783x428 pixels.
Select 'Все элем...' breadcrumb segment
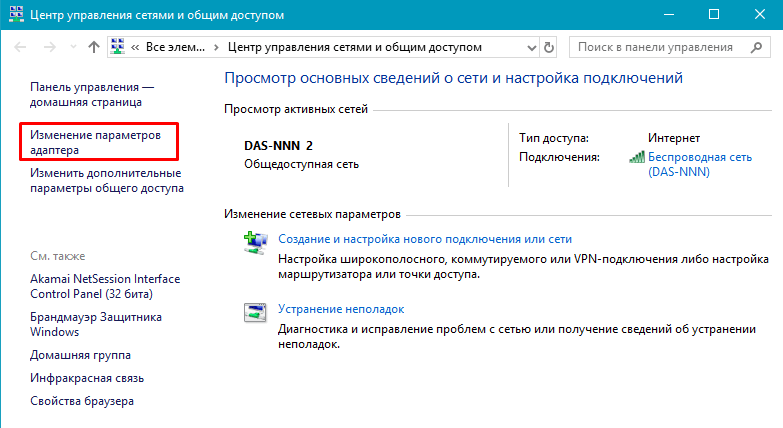(176, 47)
